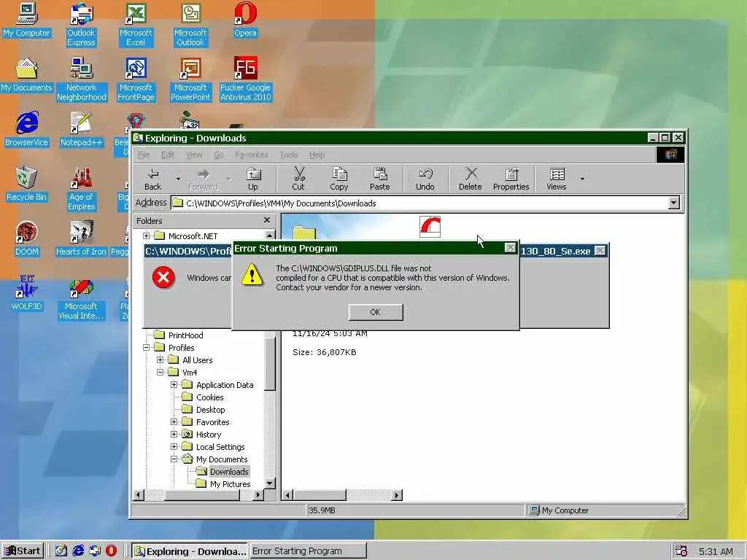
Task: Select the Notepad++ desktop shortcut
Action: [x=82, y=130]
